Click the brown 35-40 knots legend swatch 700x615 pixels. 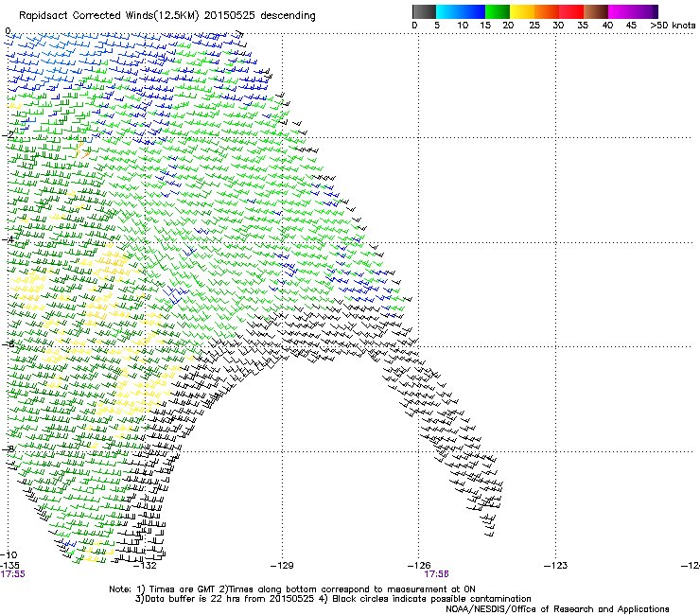596,11
